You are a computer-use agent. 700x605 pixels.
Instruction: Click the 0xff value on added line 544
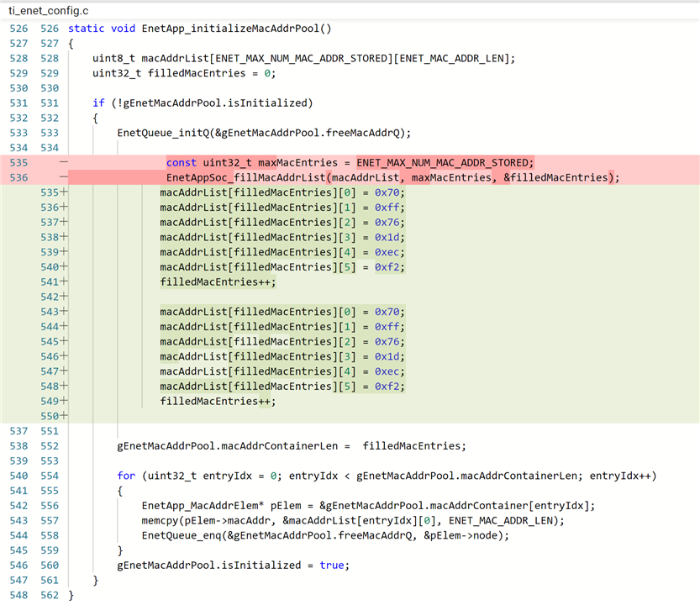(387, 327)
